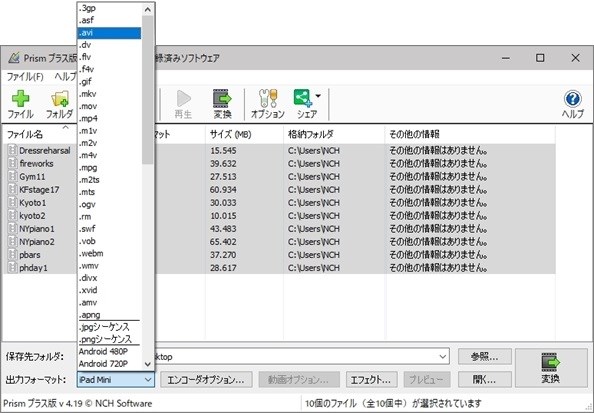Choose .mp4 from format list
594x413 pixels.
coord(109,119)
